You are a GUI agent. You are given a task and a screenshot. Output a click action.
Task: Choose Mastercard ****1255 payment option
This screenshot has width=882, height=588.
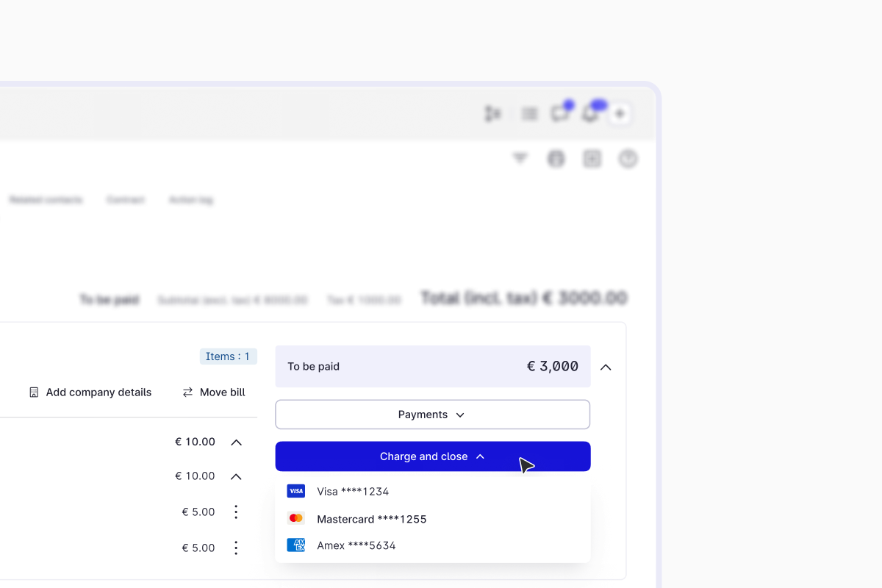371,519
